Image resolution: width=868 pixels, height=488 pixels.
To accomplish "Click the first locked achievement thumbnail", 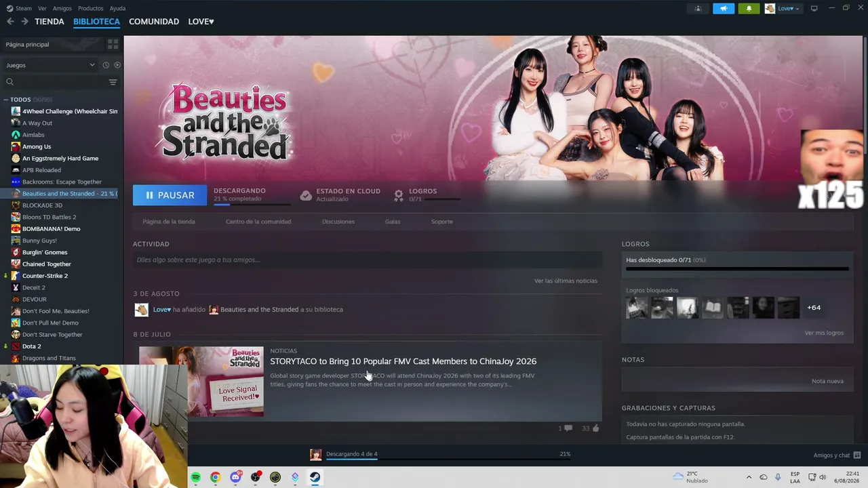I will [x=637, y=308].
